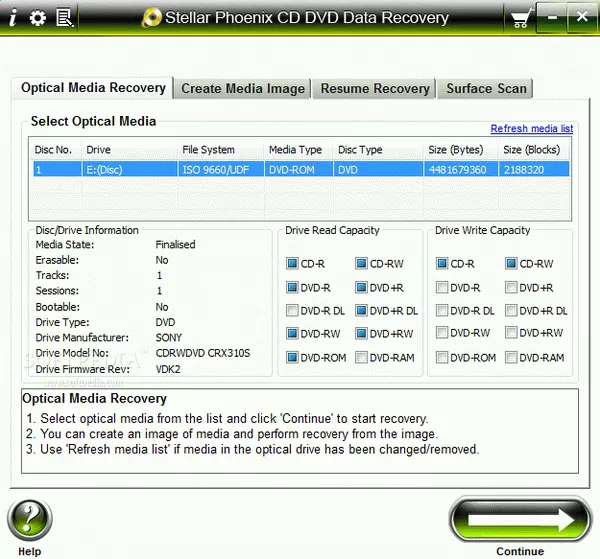Click the Disc Type column header
600x559 pixels.
click(378, 150)
